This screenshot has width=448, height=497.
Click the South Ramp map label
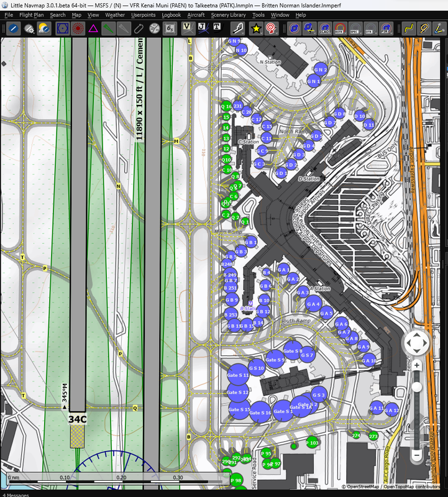click(x=296, y=321)
